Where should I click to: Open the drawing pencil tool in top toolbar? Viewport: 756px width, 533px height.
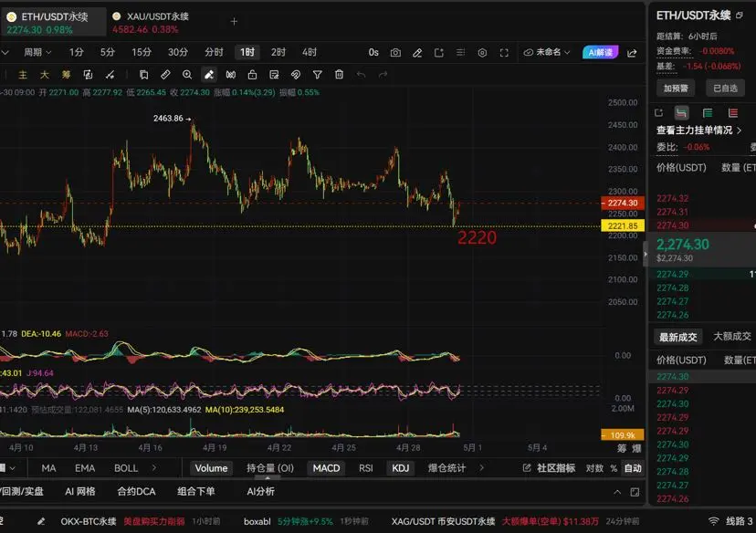(417, 53)
